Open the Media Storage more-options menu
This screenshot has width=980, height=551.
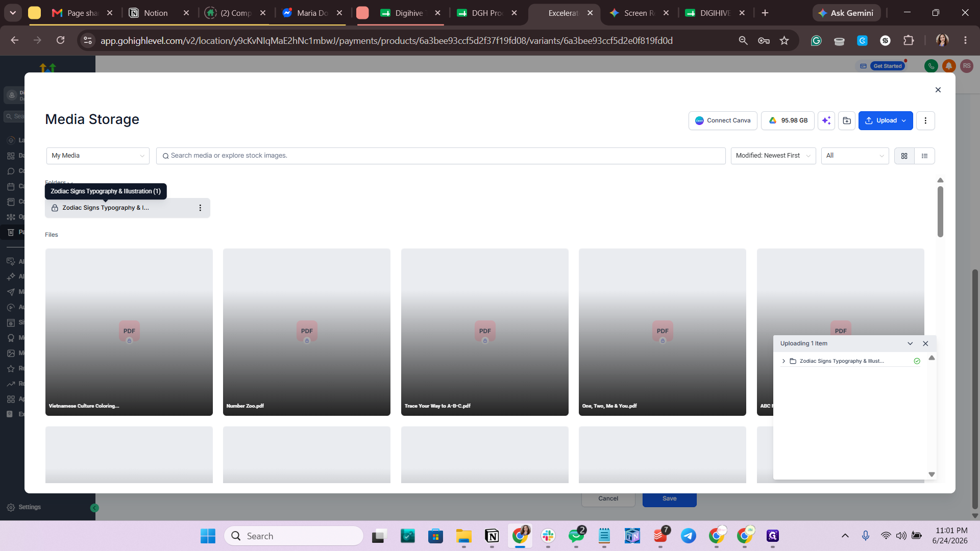coord(925,121)
